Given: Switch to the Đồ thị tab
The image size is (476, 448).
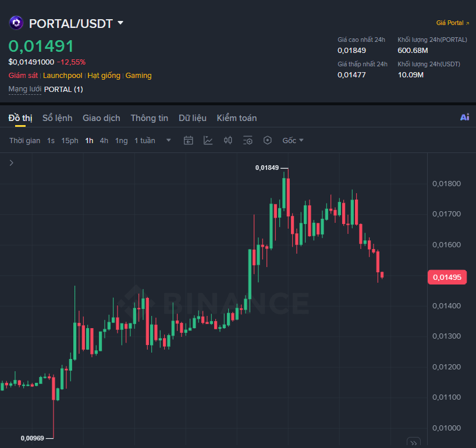Looking at the screenshot, I should (20, 118).
